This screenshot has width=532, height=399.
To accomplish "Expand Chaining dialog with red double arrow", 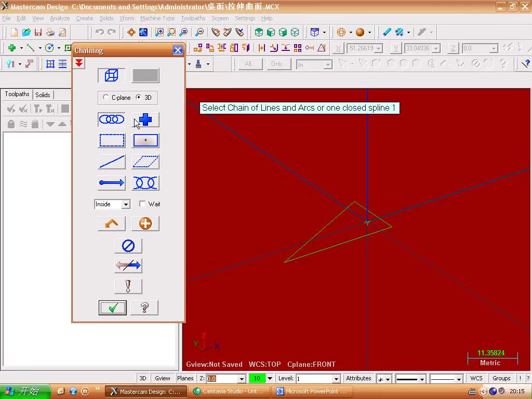I will tap(79, 63).
